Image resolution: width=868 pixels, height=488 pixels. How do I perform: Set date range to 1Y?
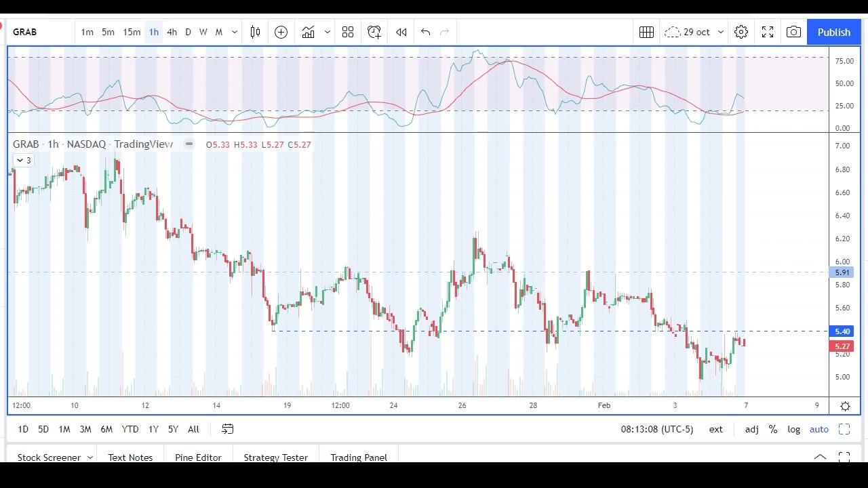coord(153,429)
